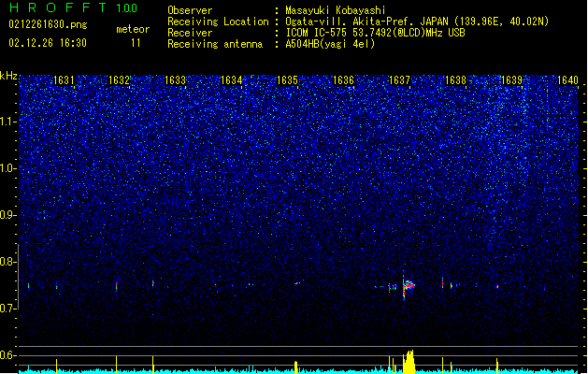The width and height of the screenshot is (588, 374).
Task: Click the 0.7 kHz frequency tick label
Action: click(x=8, y=309)
